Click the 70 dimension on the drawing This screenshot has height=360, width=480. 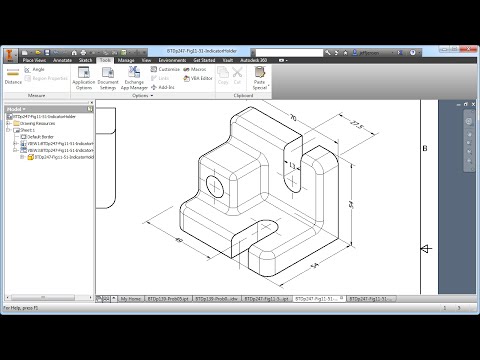coord(293,118)
